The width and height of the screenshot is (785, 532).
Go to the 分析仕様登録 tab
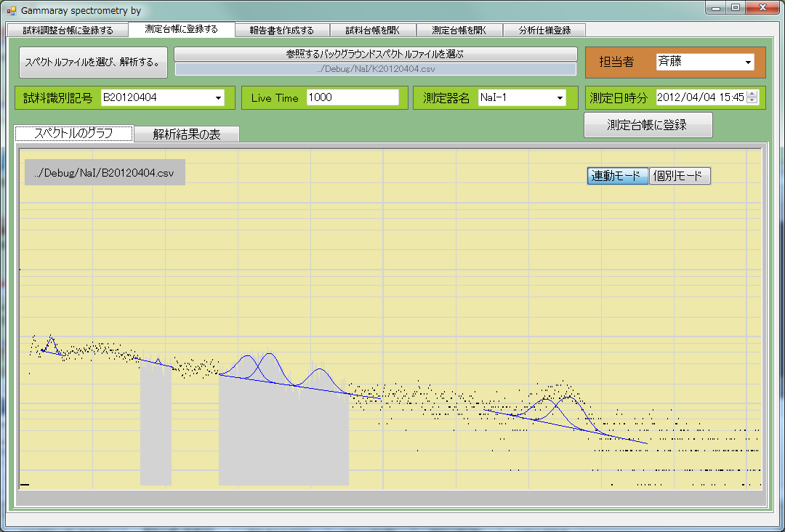[x=544, y=31]
